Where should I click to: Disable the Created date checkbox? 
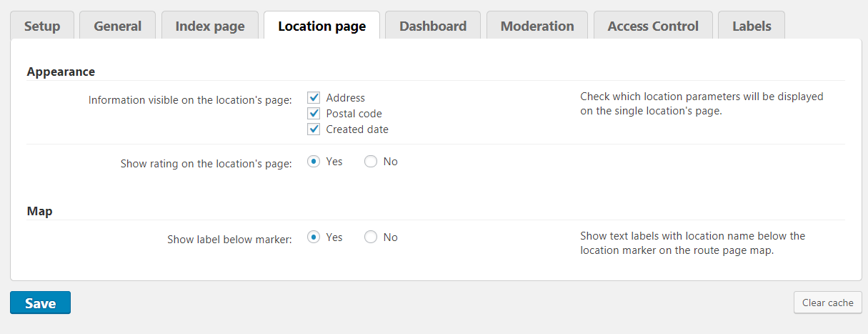[314, 129]
